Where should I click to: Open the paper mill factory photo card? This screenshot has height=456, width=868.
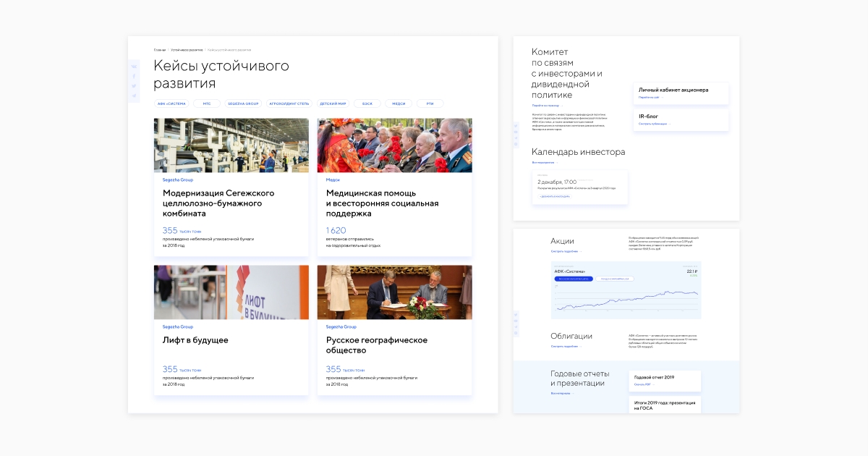[x=231, y=145]
